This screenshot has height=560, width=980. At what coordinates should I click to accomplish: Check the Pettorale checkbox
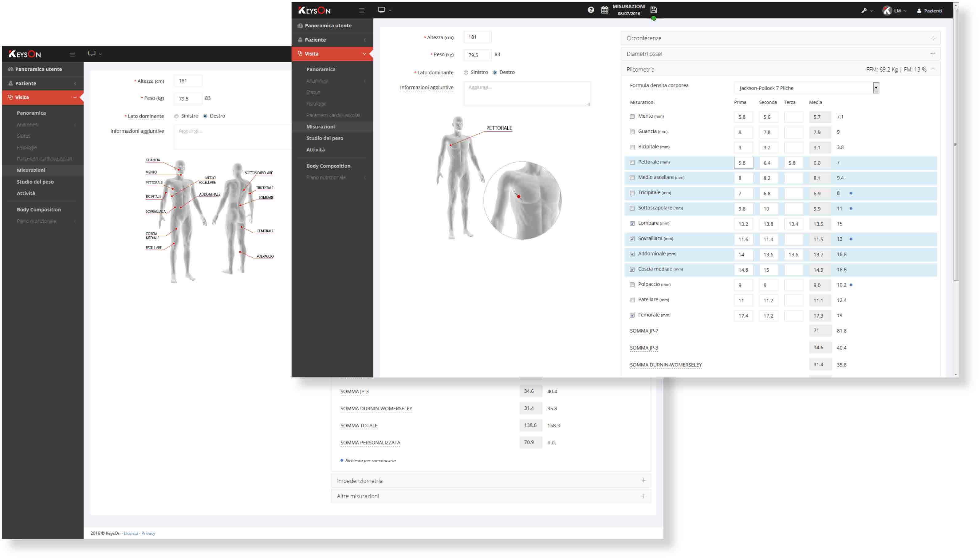[x=632, y=163]
